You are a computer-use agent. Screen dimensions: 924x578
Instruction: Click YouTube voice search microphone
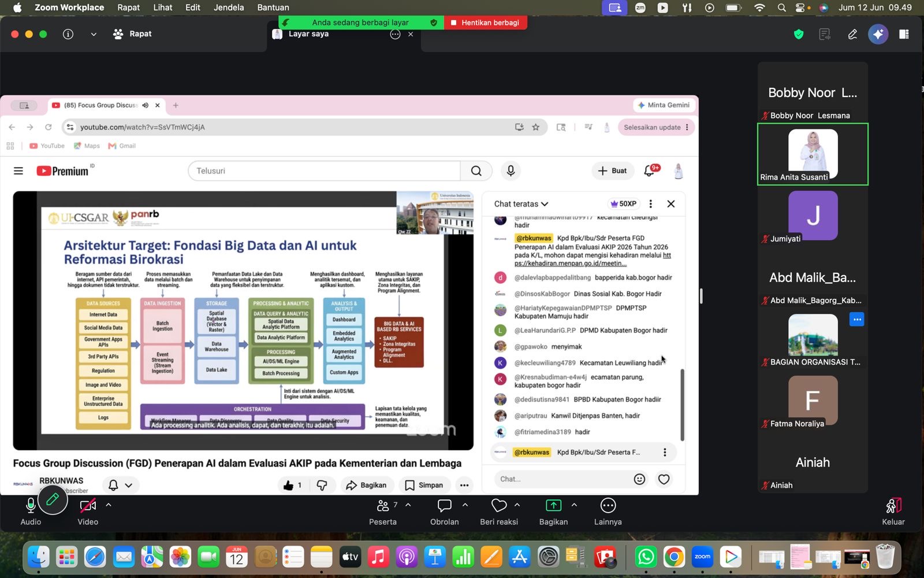[511, 171]
